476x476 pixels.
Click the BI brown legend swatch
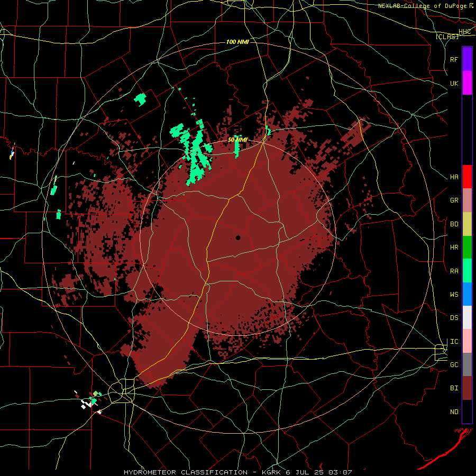tap(467, 388)
